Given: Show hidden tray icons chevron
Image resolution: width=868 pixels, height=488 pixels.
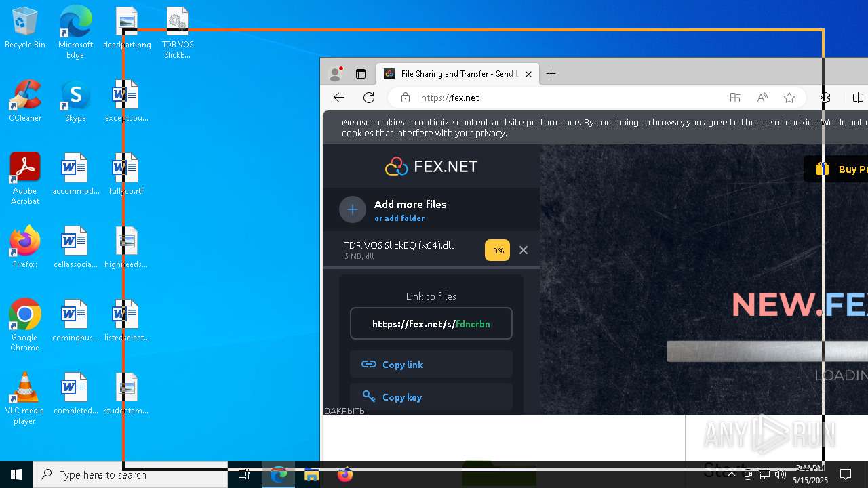Looking at the screenshot, I should [x=732, y=474].
